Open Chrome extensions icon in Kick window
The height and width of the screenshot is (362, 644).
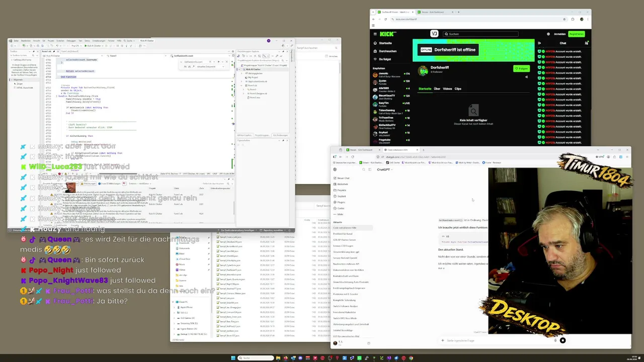click(573, 19)
